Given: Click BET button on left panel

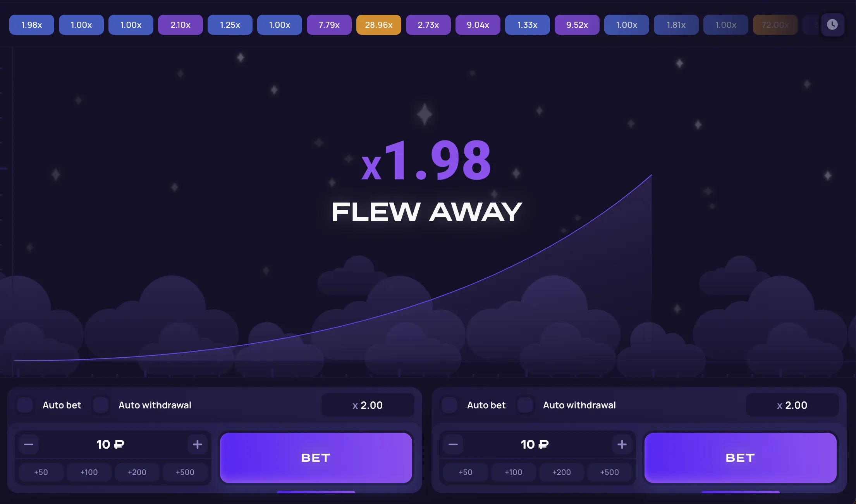Looking at the screenshot, I should (x=316, y=457).
